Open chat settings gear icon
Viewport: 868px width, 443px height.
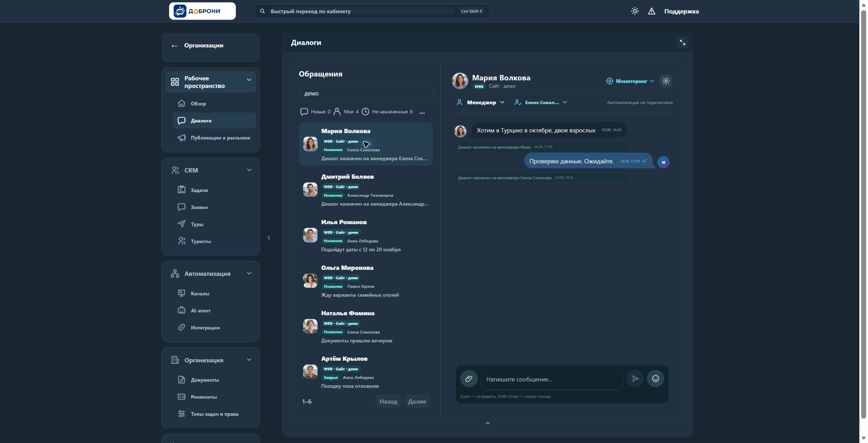click(x=666, y=81)
